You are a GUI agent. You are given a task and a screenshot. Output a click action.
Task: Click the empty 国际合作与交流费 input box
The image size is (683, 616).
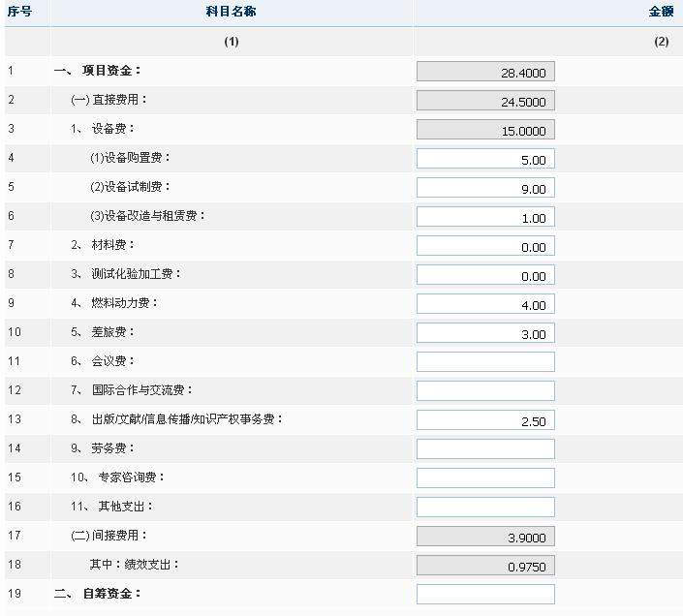[485, 391]
